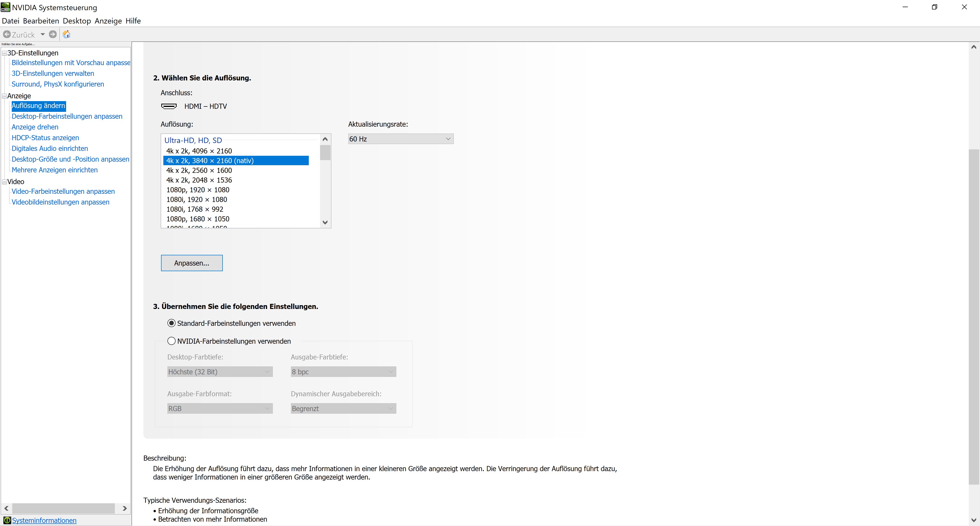Open the Aktualisierungsrate 60 Hz dropdown

(401, 139)
